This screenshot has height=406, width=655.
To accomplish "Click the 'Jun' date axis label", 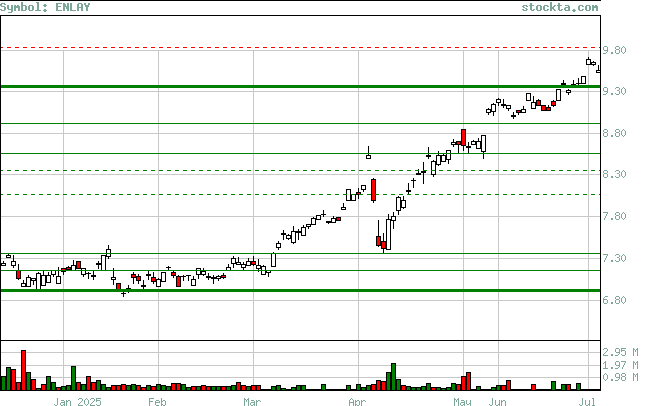I will point(498,402).
